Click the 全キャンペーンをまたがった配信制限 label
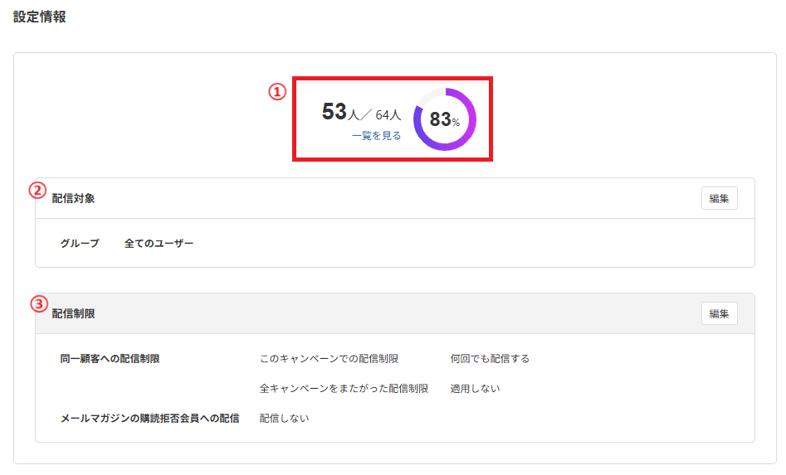This screenshot has width=786, height=475. tap(344, 388)
